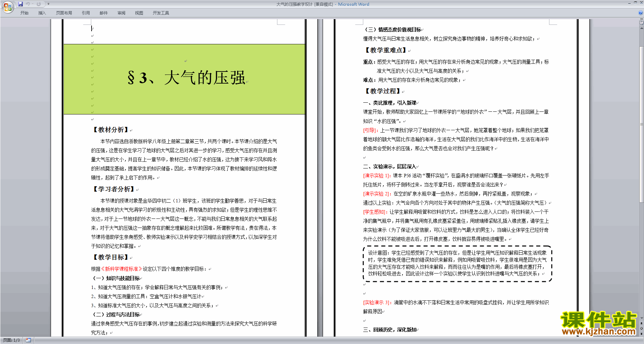The height and width of the screenshot is (344, 644).
Task: Open Microsoft Word Help
Action: [641, 13]
